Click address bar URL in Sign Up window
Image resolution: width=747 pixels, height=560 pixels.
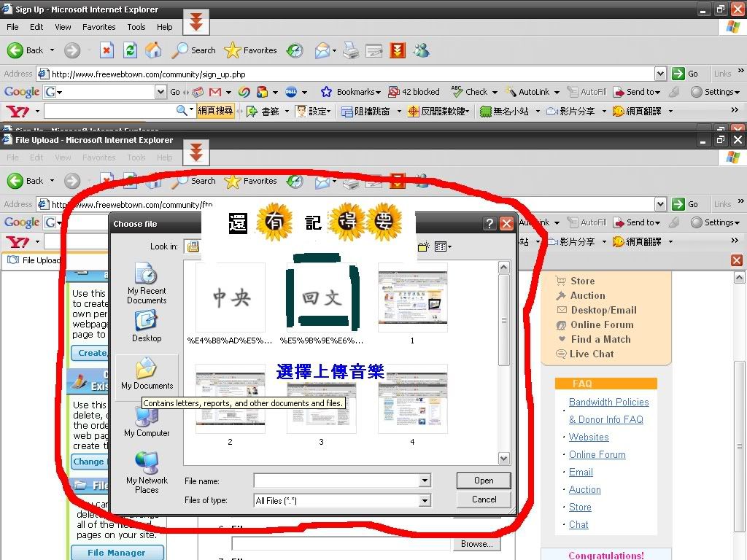pyautogui.click(x=149, y=74)
